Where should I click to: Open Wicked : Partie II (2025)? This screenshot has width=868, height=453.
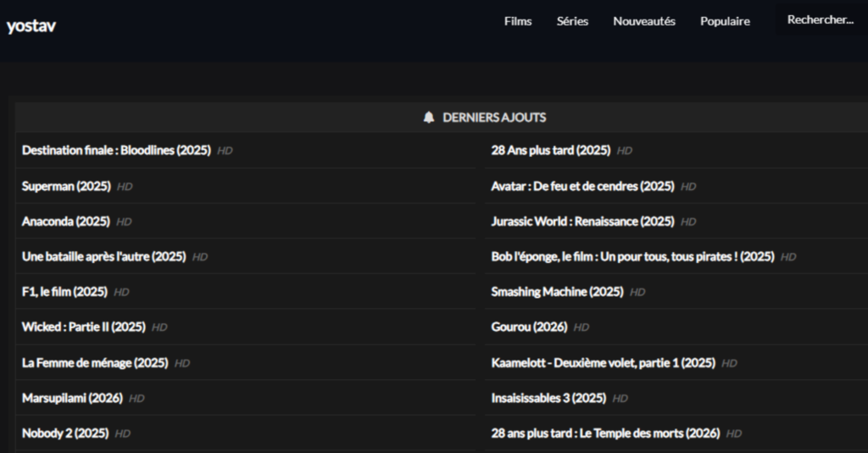84,327
